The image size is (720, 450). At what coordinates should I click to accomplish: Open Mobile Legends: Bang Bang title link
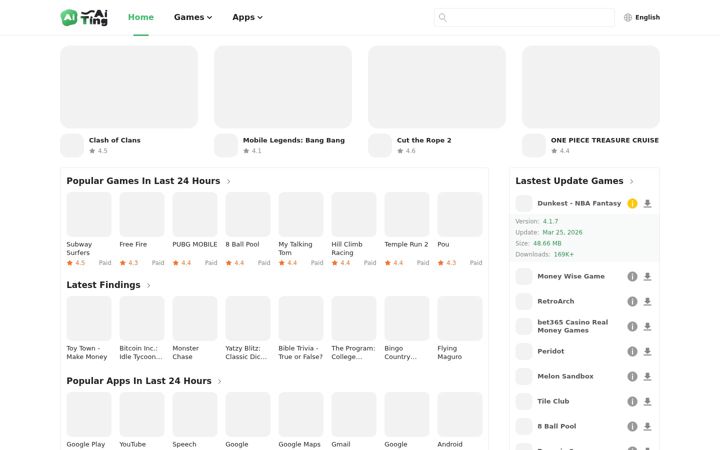[294, 141]
